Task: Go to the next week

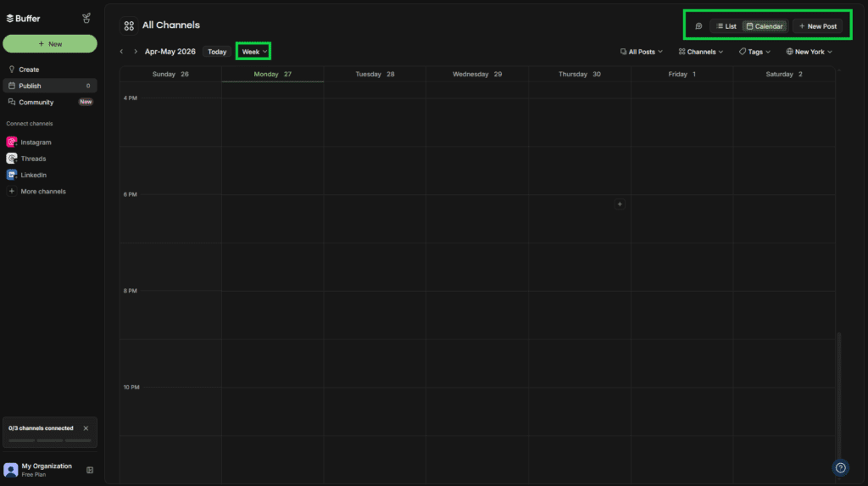Action: click(135, 52)
